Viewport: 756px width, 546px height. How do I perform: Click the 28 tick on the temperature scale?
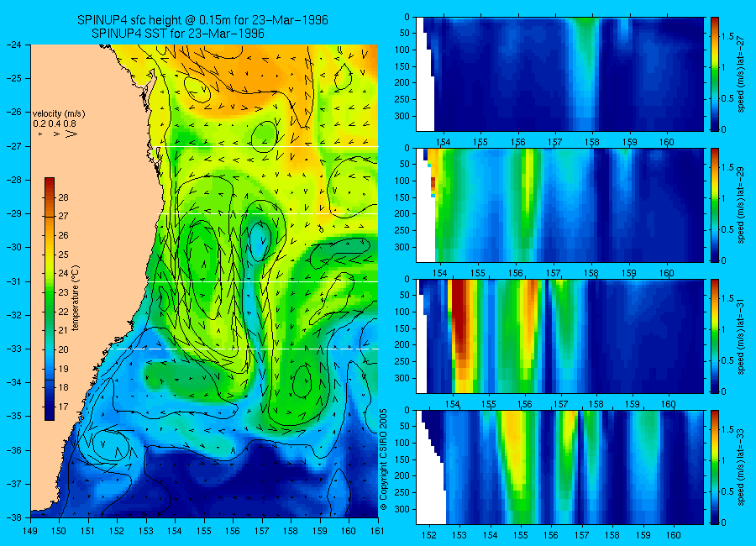63,197
